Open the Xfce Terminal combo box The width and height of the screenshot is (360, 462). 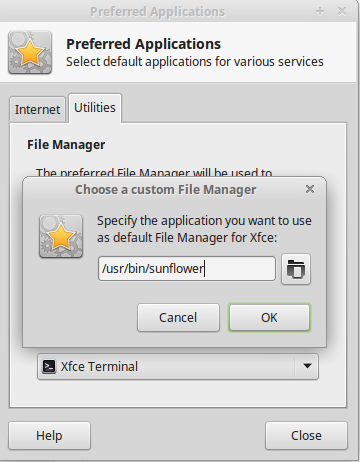[x=178, y=366]
